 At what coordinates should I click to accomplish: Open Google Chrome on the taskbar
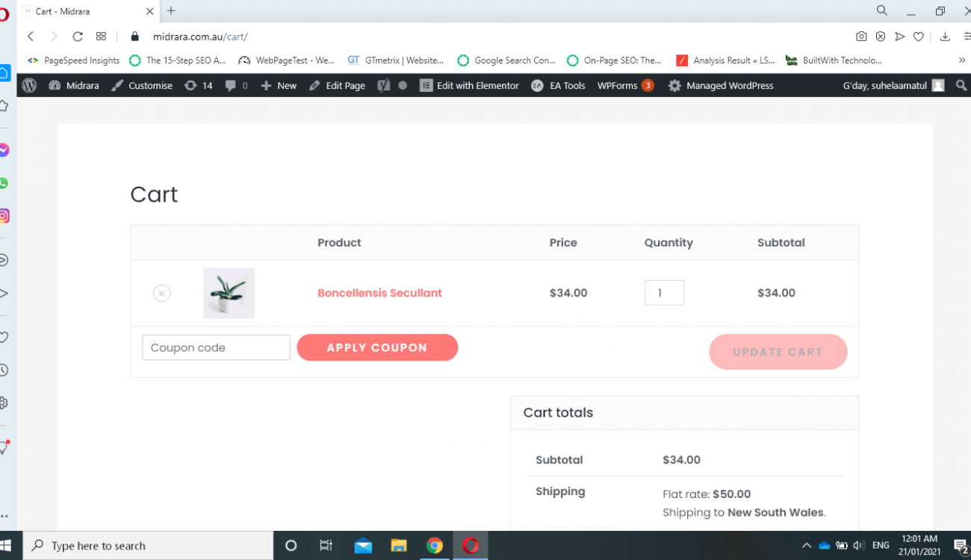click(435, 546)
